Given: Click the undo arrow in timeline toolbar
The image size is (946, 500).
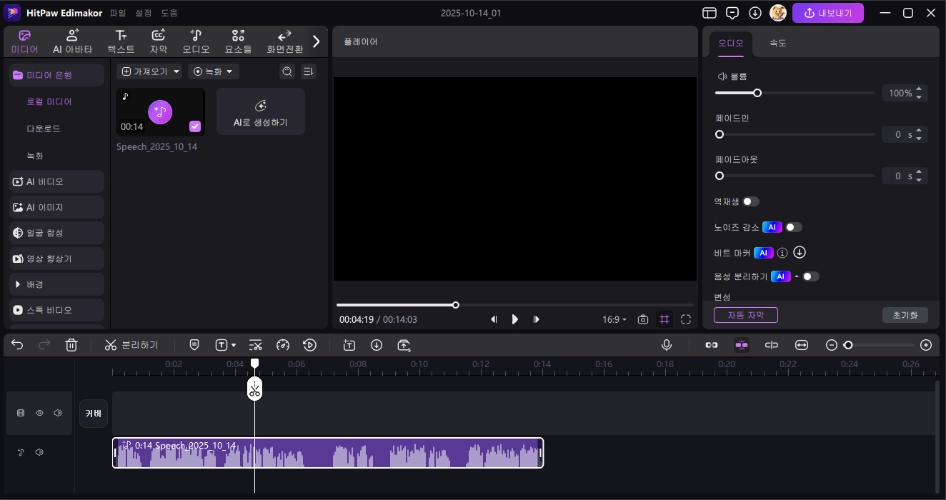Looking at the screenshot, I should 17,345.
